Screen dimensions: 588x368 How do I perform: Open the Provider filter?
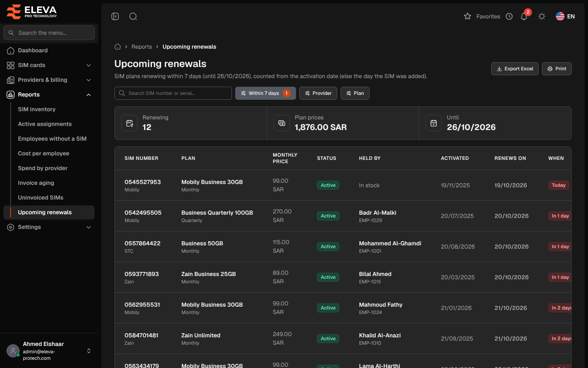click(x=318, y=93)
